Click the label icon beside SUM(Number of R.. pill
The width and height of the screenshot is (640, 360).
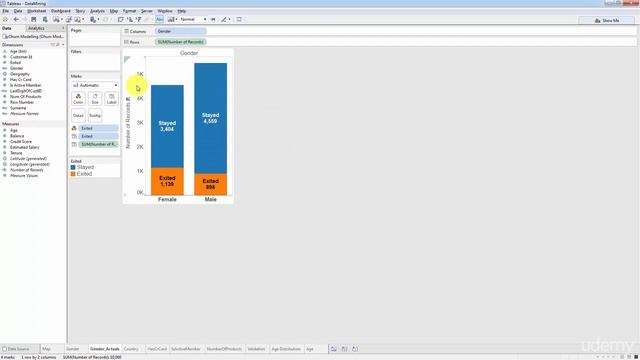click(x=74, y=144)
